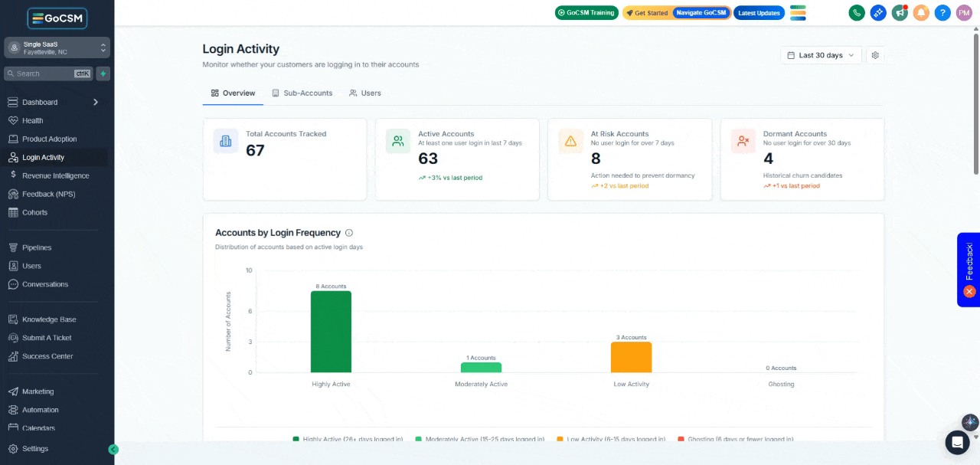This screenshot has width=980, height=465.
Task: Click the green phone dialer icon
Action: coord(857,13)
